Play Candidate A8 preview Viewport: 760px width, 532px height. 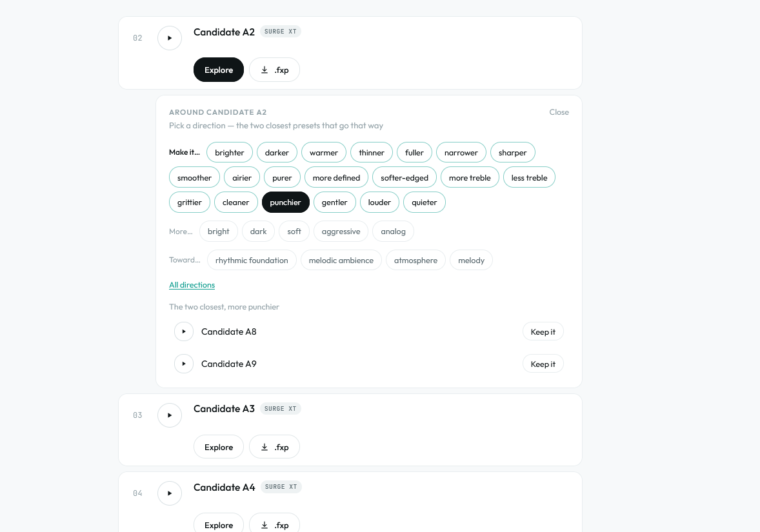pos(184,331)
